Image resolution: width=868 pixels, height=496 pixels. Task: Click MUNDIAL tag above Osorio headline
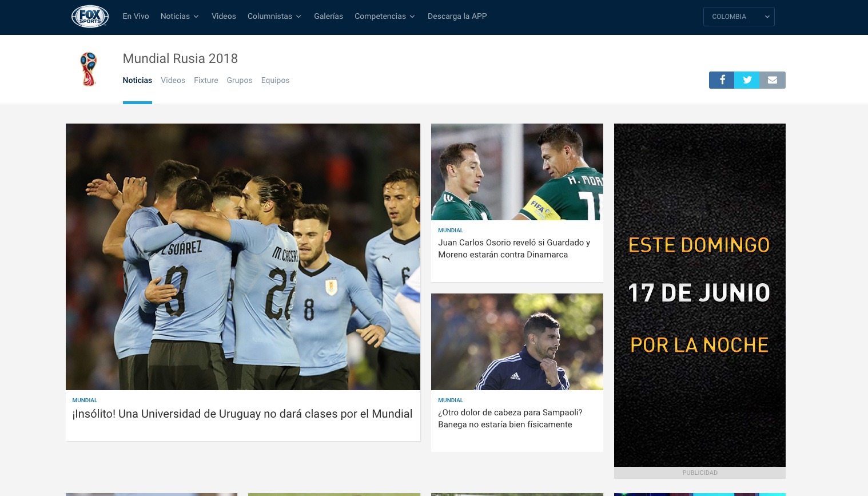(451, 231)
